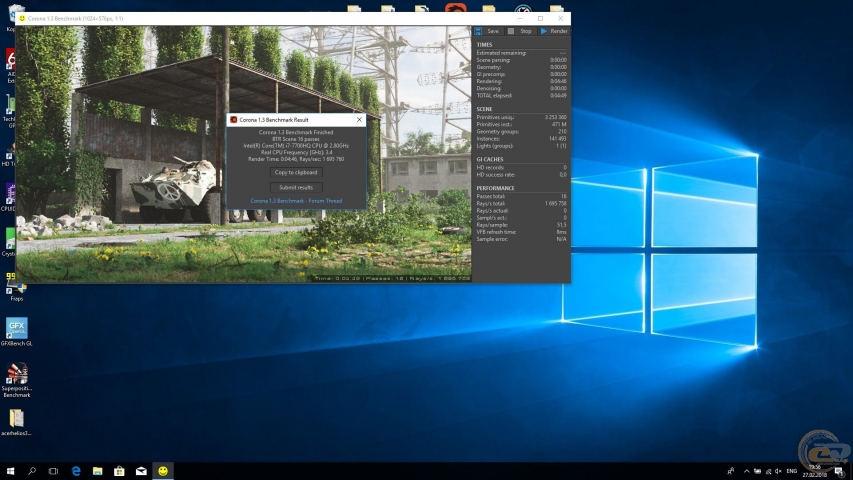
Task: Click the TIMES section header
Action: point(484,45)
